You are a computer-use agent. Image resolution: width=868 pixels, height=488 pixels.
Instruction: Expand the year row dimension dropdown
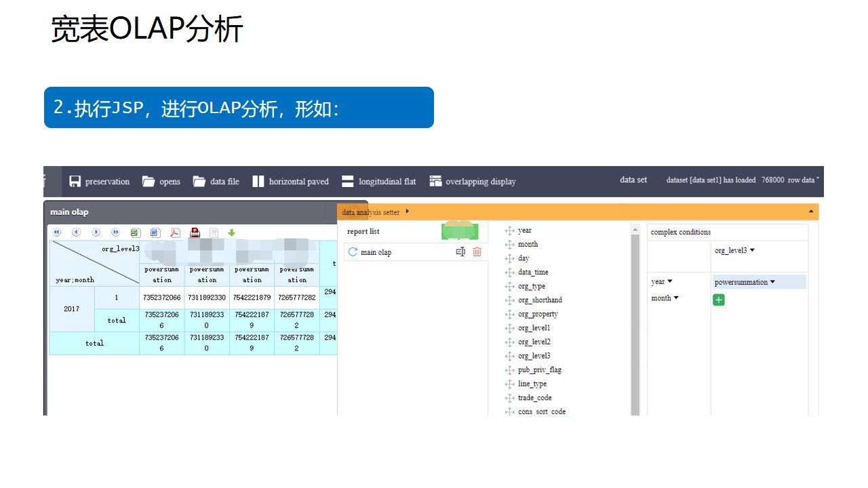tap(670, 282)
